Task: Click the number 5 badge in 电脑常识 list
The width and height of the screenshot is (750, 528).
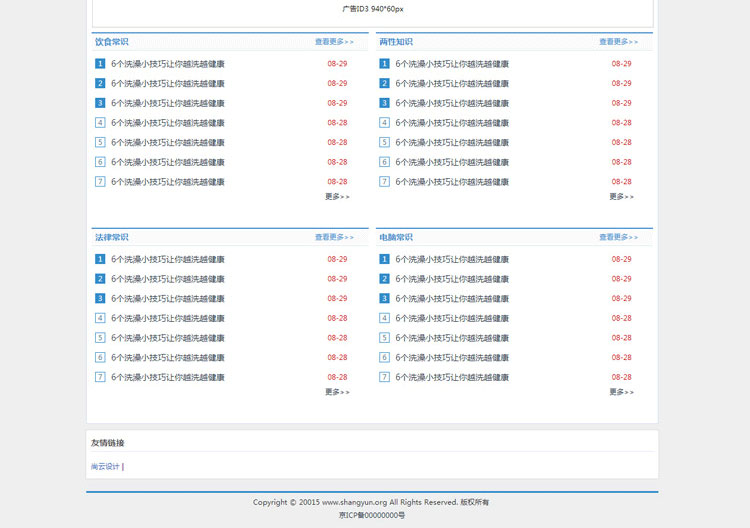Action: coord(384,338)
